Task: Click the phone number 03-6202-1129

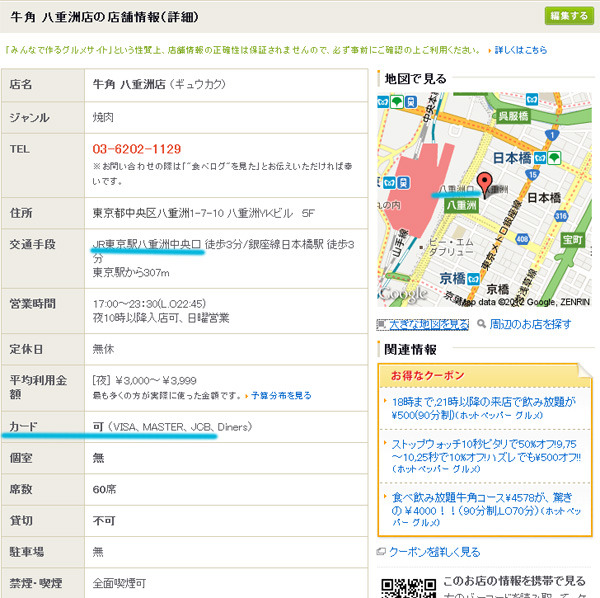Action: [136, 148]
